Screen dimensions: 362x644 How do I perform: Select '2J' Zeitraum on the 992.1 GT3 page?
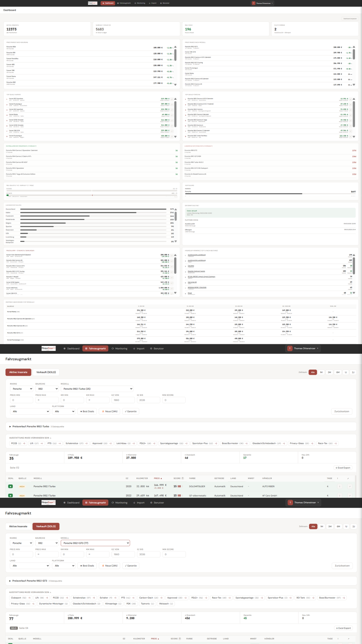tap(354, 526)
